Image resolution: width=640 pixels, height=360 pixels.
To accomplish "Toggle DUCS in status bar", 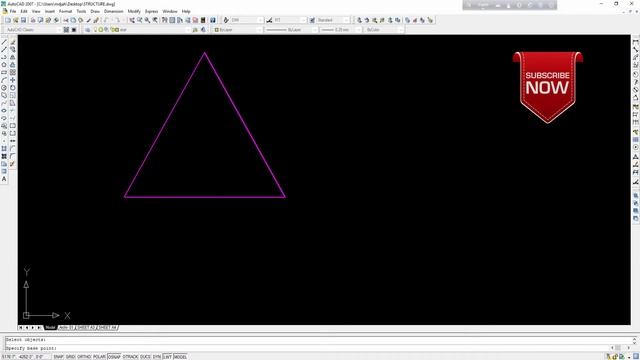I will pos(145,357).
